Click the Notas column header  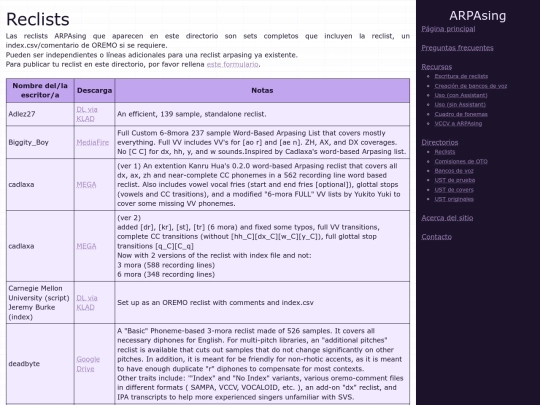(262, 91)
